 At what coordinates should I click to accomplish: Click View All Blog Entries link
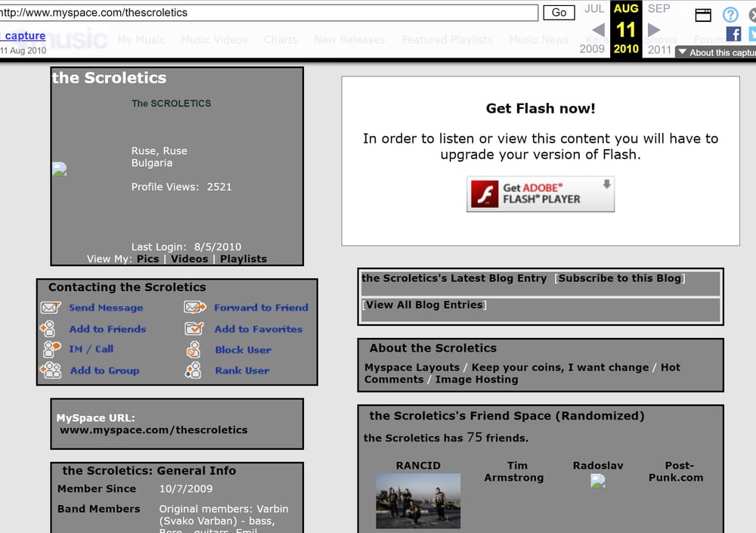click(424, 305)
